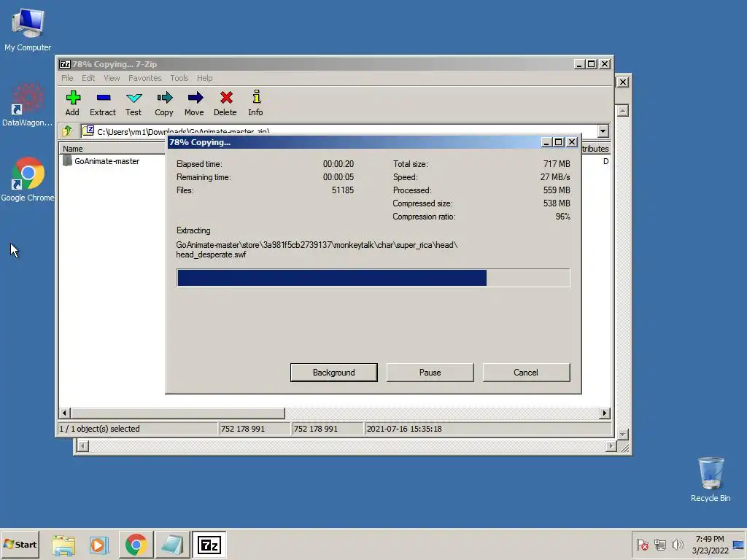The height and width of the screenshot is (560, 747).
Task: Click the Move toolbar icon
Action: click(194, 103)
